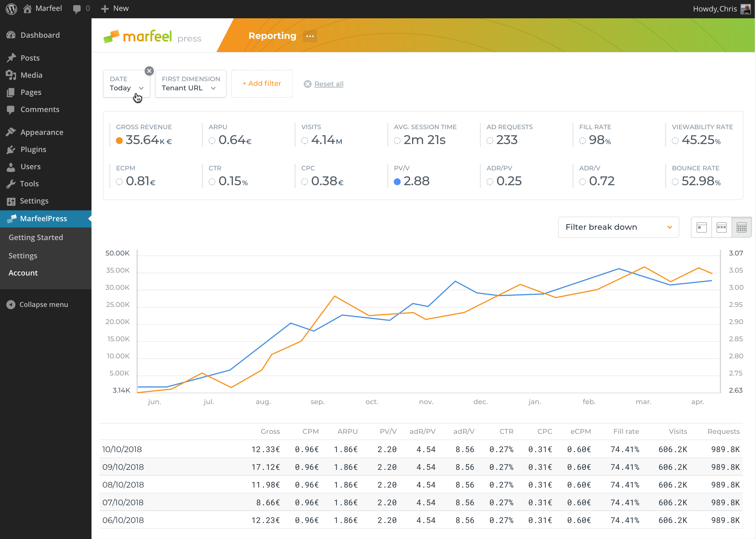Toggle the PV/V metric indicator
This screenshot has height=539, width=756.
[x=397, y=182]
